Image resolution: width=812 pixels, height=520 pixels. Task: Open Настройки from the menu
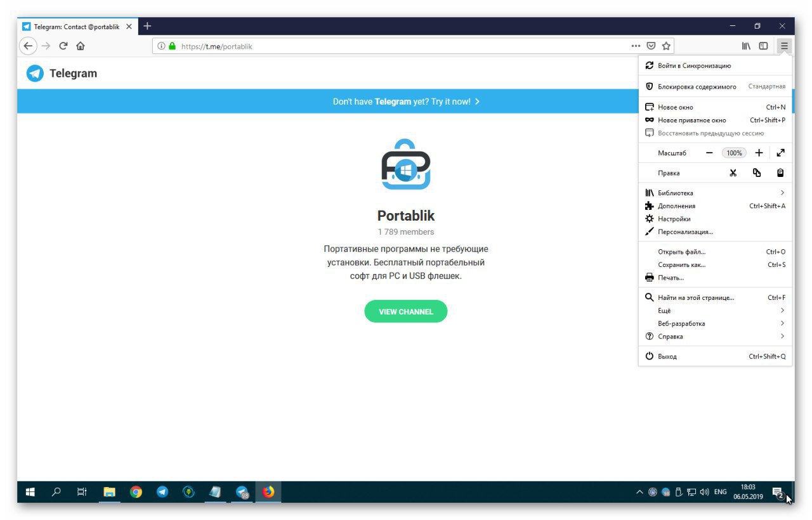(x=715, y=219)
